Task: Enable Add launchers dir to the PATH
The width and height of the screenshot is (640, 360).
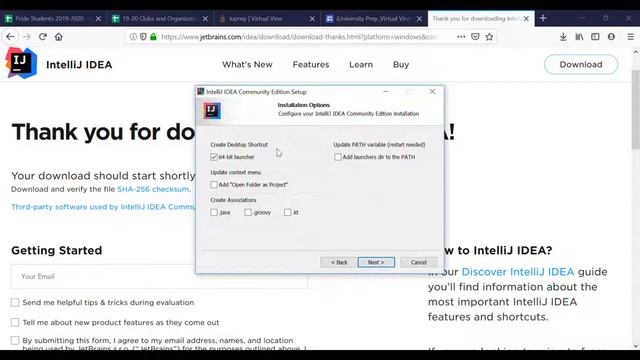Action: 338,157
